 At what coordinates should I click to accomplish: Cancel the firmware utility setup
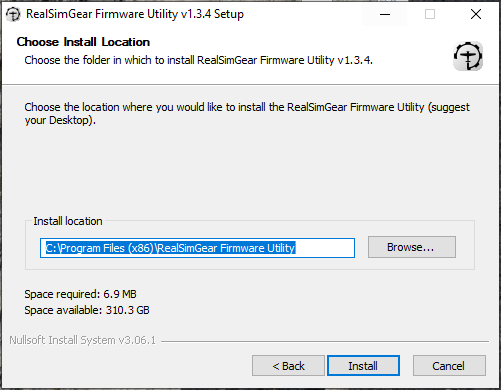[x=449, y=366]
